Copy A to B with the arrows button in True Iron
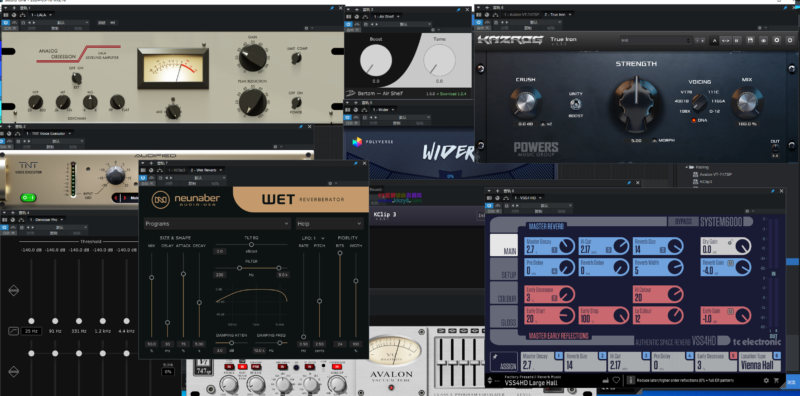 (726, 40)
